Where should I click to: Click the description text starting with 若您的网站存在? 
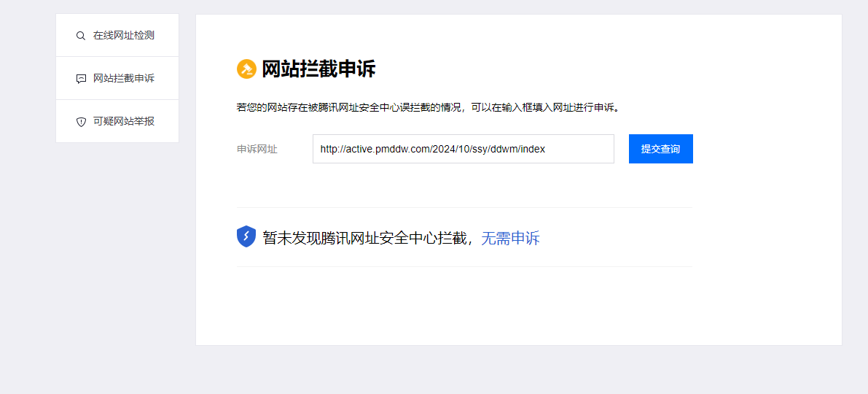tap(427, 107)
